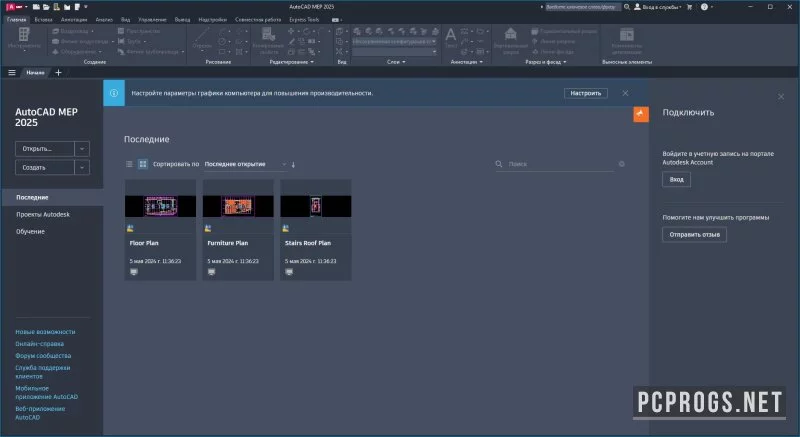Click the Копирование свойств icon in ribbon
The image size is (800, 437).
coord(268,34)
